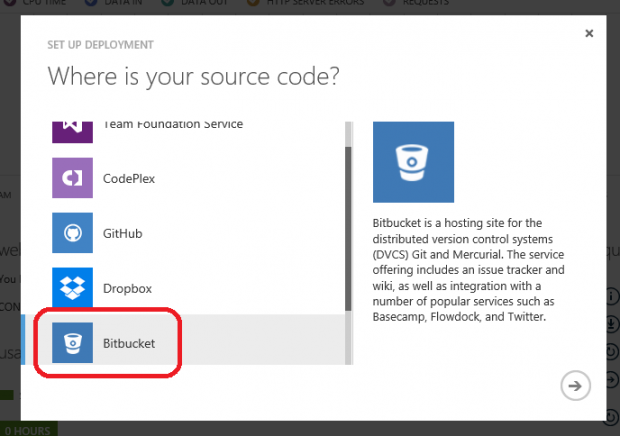Close the Set Up Deployment dialog

[589, 33]
